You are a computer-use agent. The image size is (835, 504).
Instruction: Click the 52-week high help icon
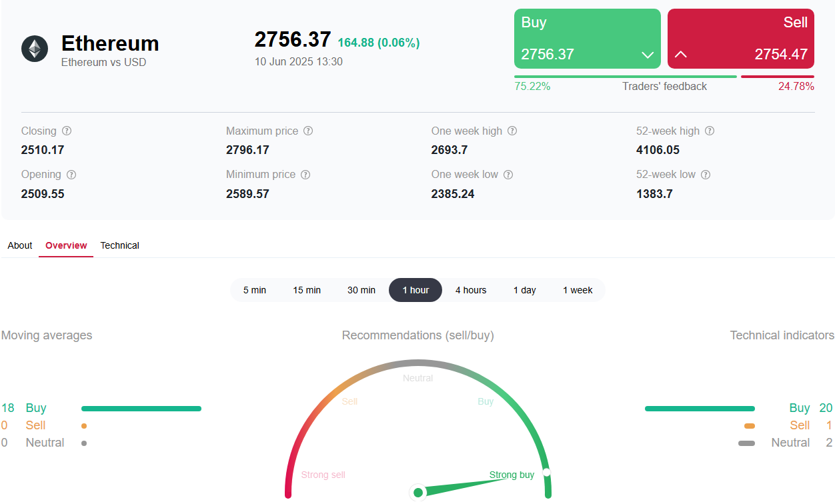click(x=710, y=131)
